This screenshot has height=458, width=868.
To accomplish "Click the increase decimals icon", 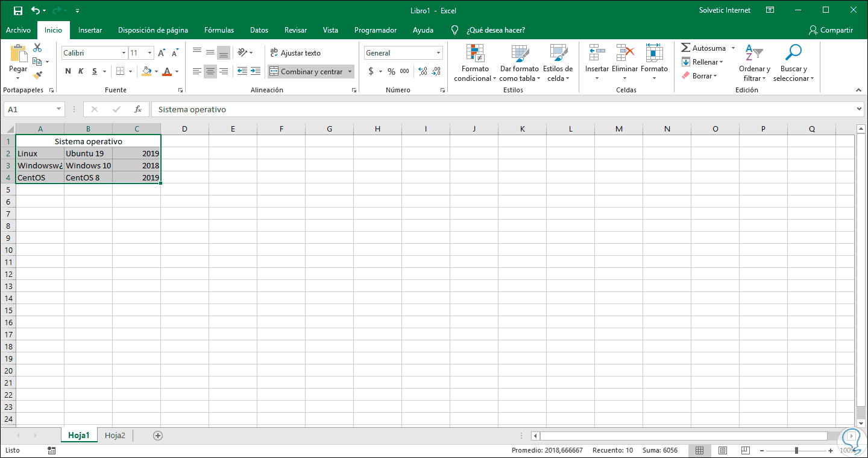I will [423, 71].
